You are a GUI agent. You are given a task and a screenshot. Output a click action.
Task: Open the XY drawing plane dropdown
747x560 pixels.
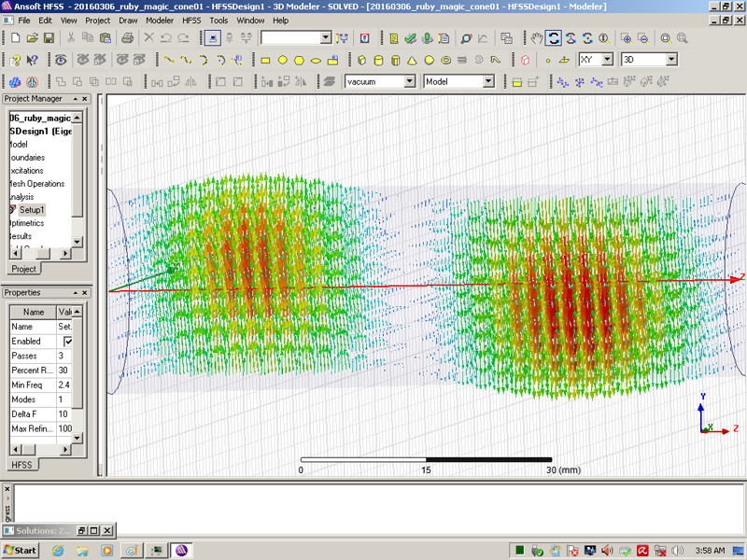tap(607, 60)
